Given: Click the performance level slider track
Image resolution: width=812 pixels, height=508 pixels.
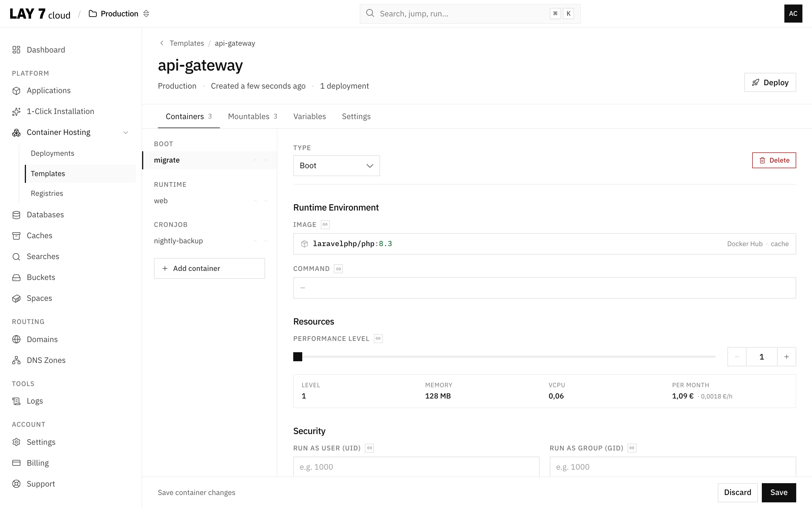Looking at the screenshot, I should [x=504, y=356].
